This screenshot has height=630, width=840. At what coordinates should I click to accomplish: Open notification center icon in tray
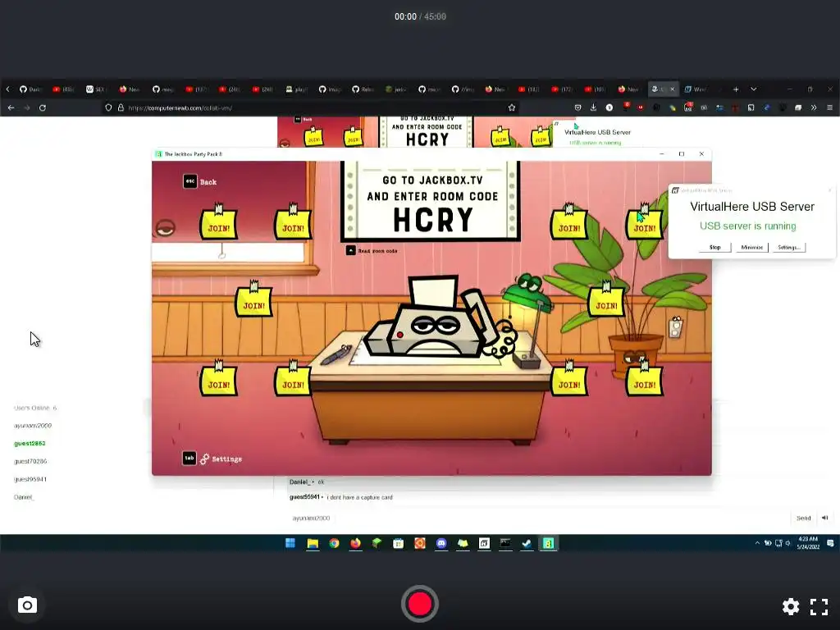pyautogui.click(x=830, y=543)
